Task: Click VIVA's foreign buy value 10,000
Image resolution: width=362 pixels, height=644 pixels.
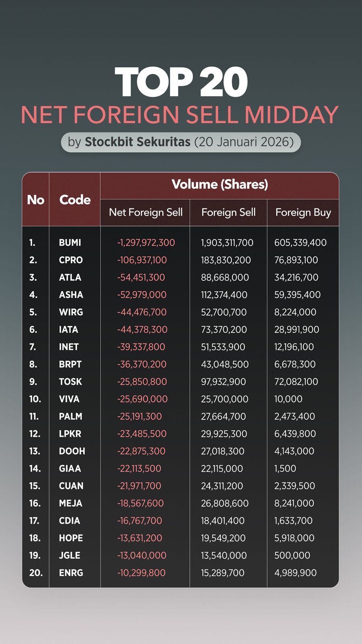Action: click(288, 399)
